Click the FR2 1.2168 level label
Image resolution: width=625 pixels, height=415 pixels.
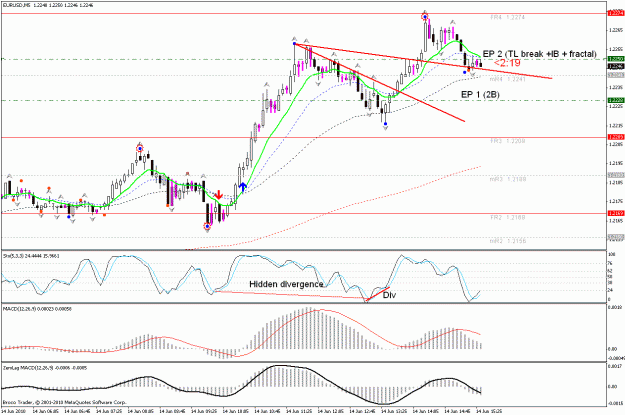pos(507,218)
